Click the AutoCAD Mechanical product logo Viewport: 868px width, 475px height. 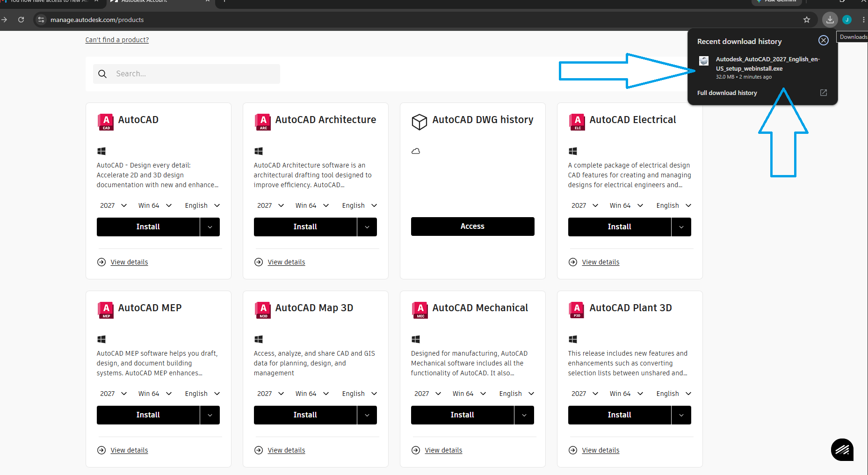pyautogui.click(x=420, y=310)
